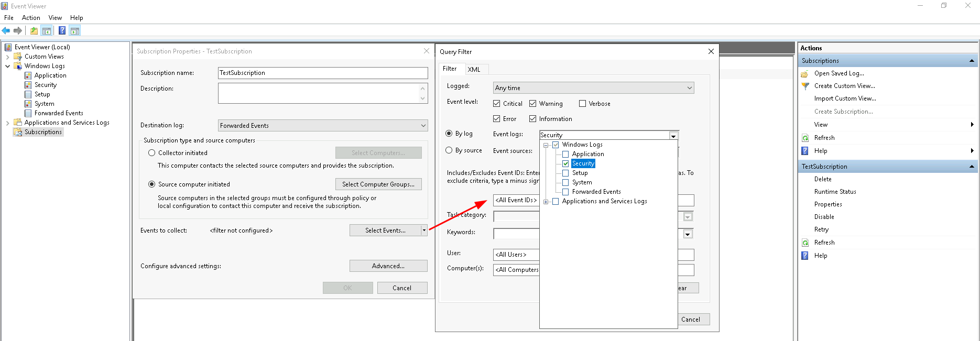Check the Application box in Event logs dropdown
This screenshot has height=341, width=980.
coord(565,154)
